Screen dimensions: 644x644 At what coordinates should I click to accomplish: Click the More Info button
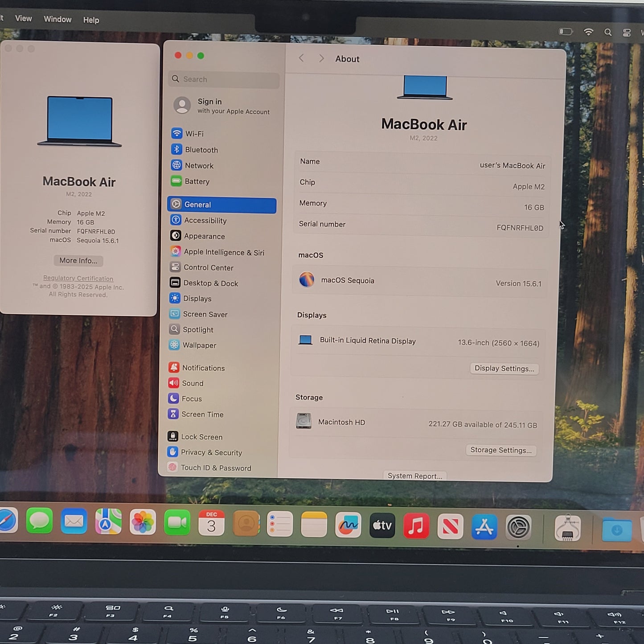[x=78, y=260]
